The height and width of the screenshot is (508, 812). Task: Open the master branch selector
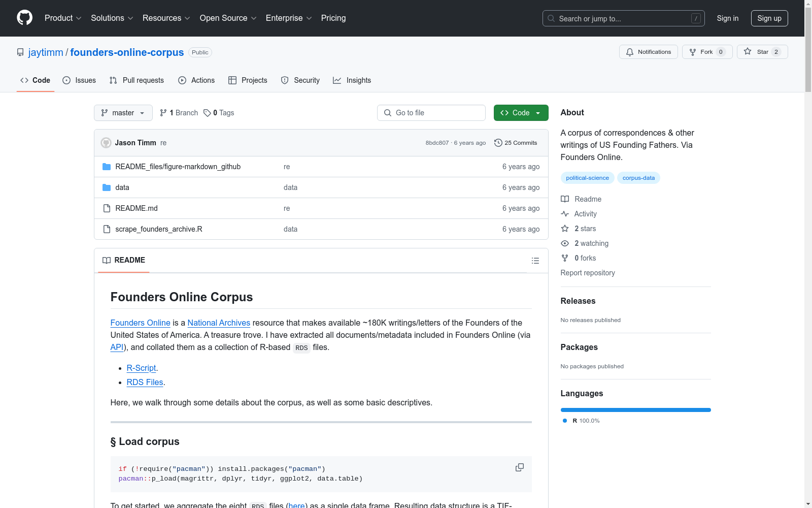click(123, 113)
